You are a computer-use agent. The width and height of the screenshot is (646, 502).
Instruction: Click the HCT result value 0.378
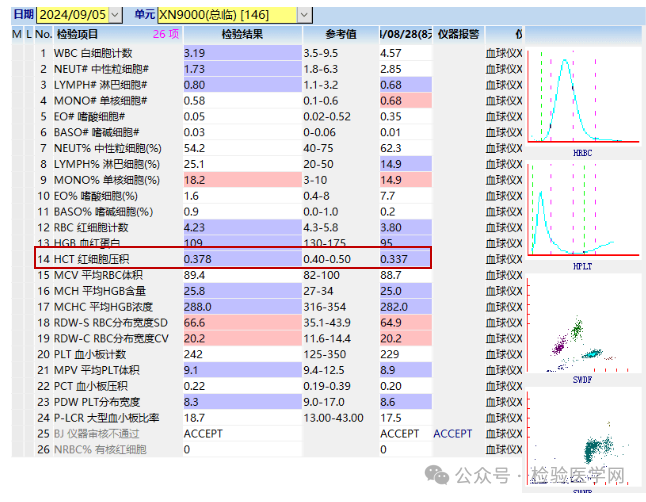tap(198, 259)
